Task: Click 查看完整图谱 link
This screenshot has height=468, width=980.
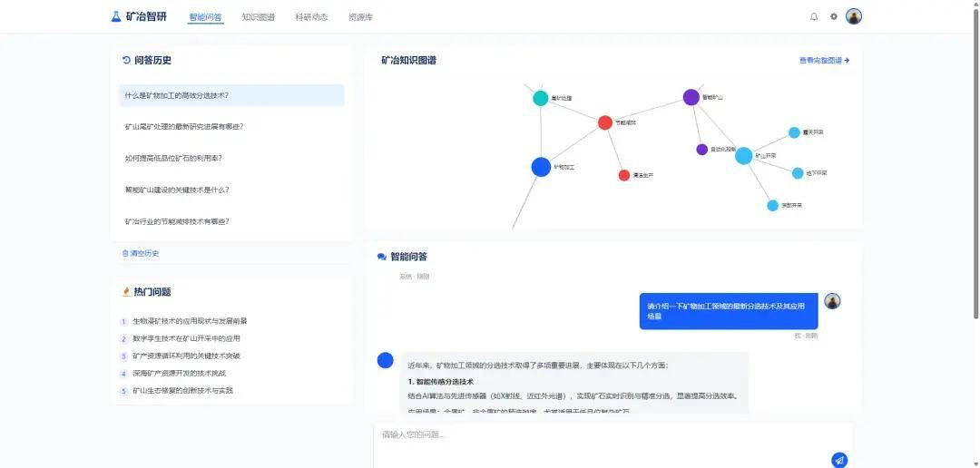Action: (x=824, y=61)
